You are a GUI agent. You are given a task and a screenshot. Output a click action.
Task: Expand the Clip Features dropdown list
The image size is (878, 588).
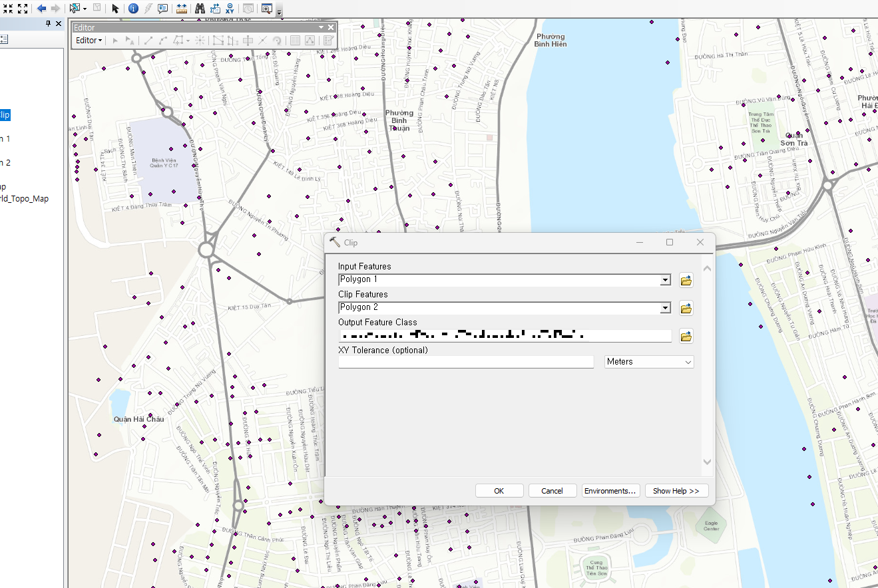[665, 309]
